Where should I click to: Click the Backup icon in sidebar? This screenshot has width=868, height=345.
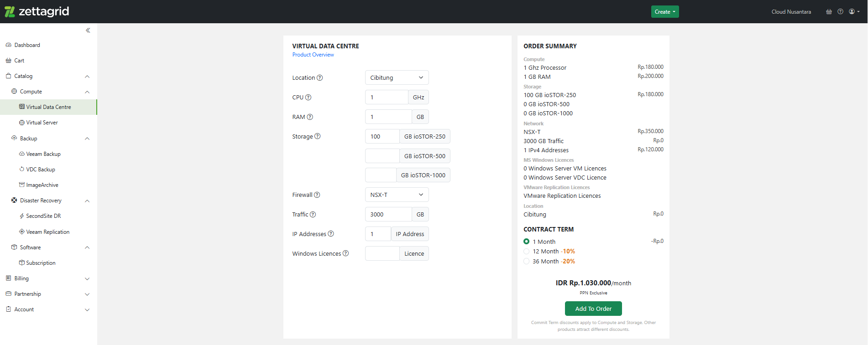pos(14,138)
